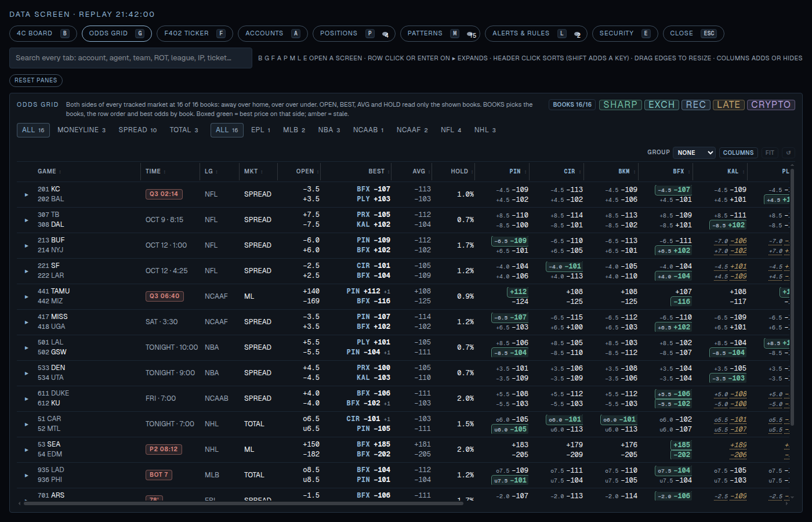Switch to the F402 Ticker tab
Screen dimensions: 812x522
[x=195, y=34]
